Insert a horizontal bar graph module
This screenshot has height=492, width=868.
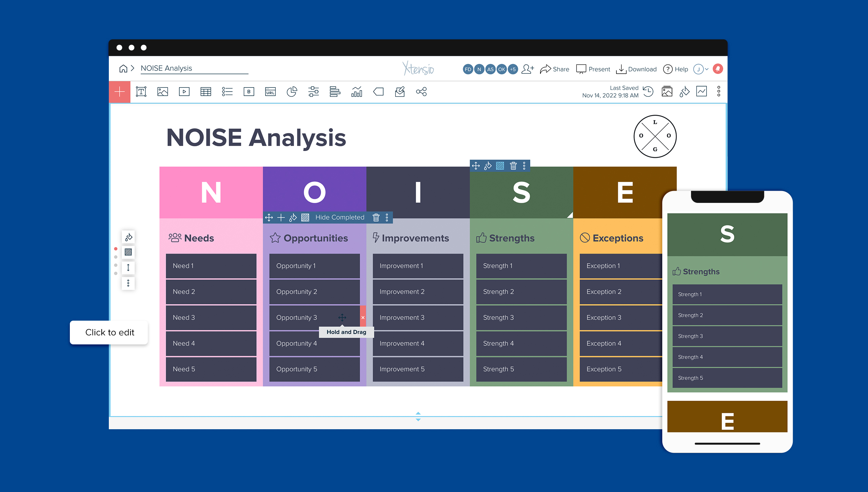point(335,92)
